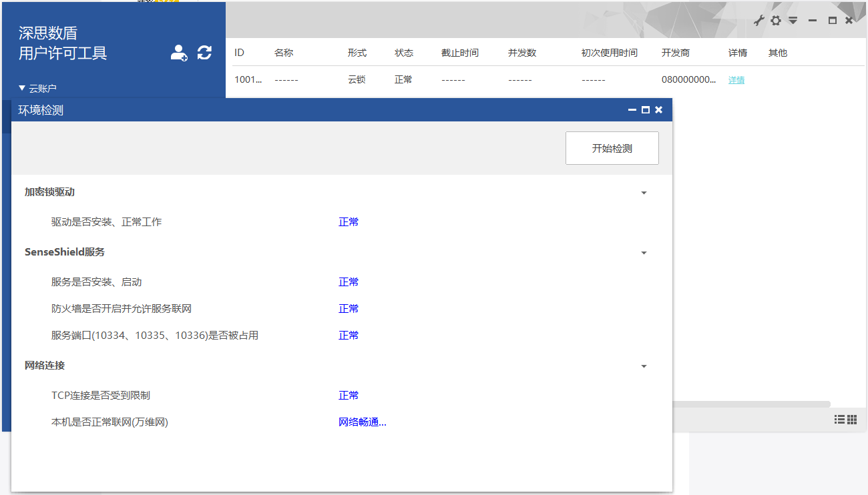This screenshot has height=495, width=868.
Task: Click the 网络畅通... result text
Action: coord(363,422)
